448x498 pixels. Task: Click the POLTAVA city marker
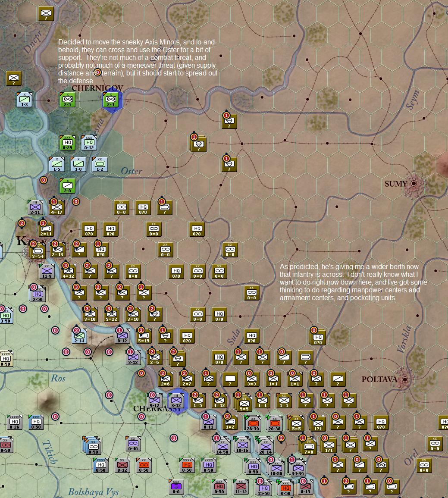click(x=405, y=379)
